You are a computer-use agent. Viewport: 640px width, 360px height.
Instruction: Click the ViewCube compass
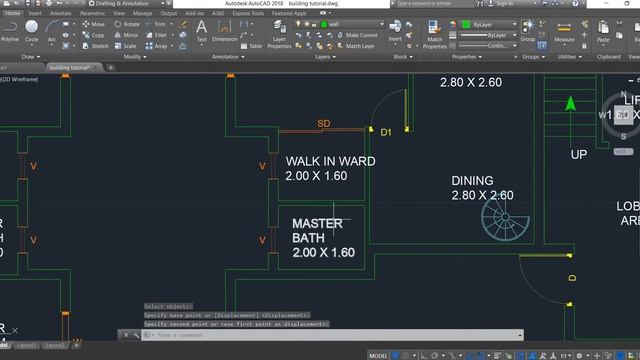coord(622,116)
